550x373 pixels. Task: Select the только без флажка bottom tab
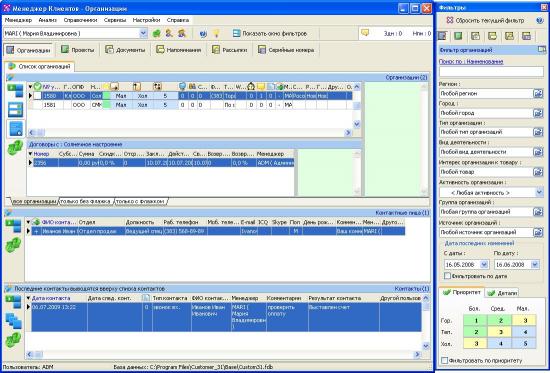[x=86, y=201]
